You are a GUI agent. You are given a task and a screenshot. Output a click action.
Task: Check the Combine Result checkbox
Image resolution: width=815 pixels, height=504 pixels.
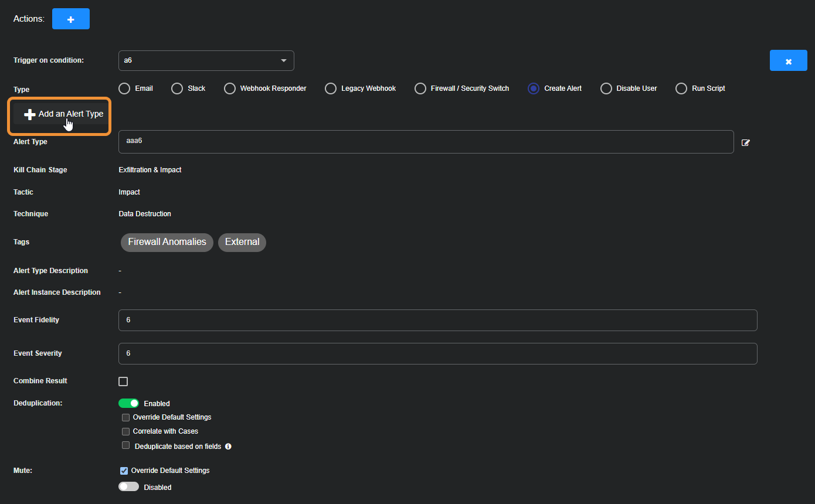tap(123, 382)
